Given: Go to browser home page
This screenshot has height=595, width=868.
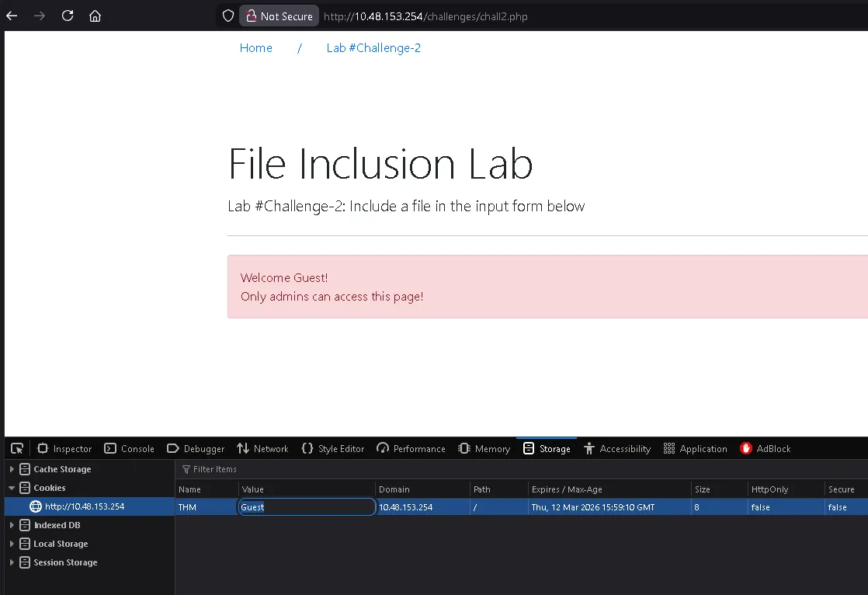Looking at the screenshot, I should tap(95, 16).
